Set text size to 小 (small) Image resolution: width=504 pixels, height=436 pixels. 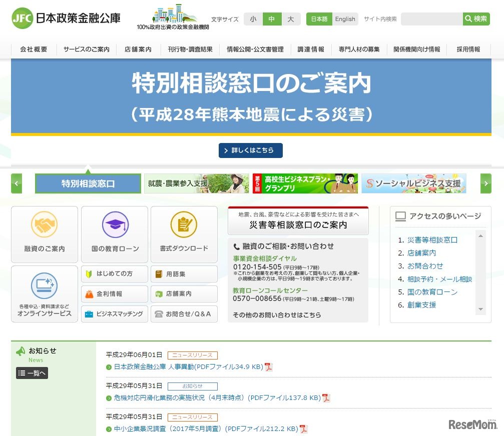[253, 18]
